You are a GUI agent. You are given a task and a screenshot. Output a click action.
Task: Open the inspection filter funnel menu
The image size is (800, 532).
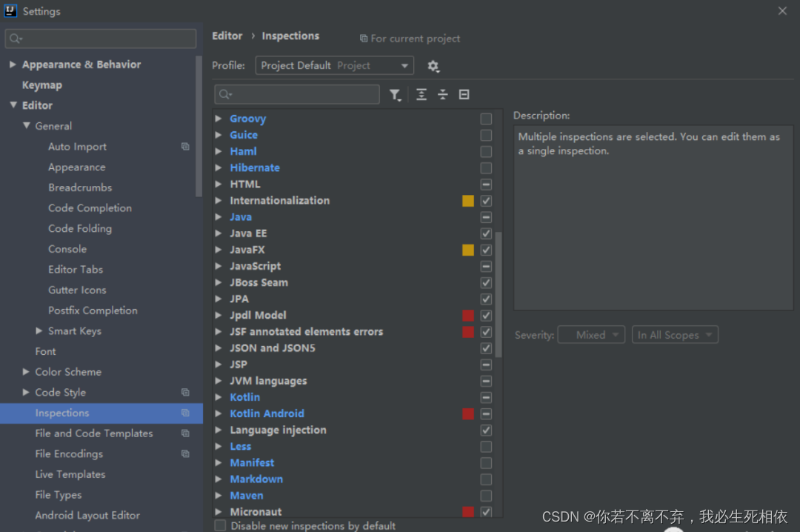click(x=395, y=94)
